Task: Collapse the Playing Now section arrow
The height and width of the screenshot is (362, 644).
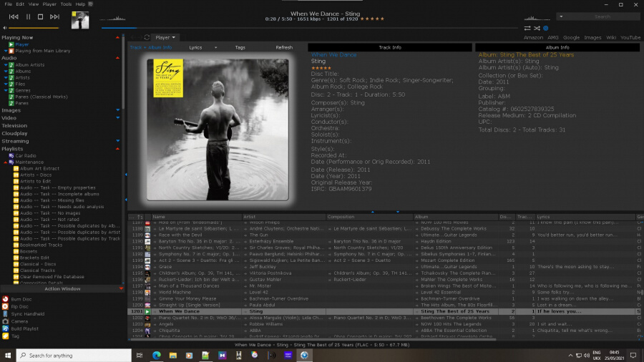Action: 117,37
